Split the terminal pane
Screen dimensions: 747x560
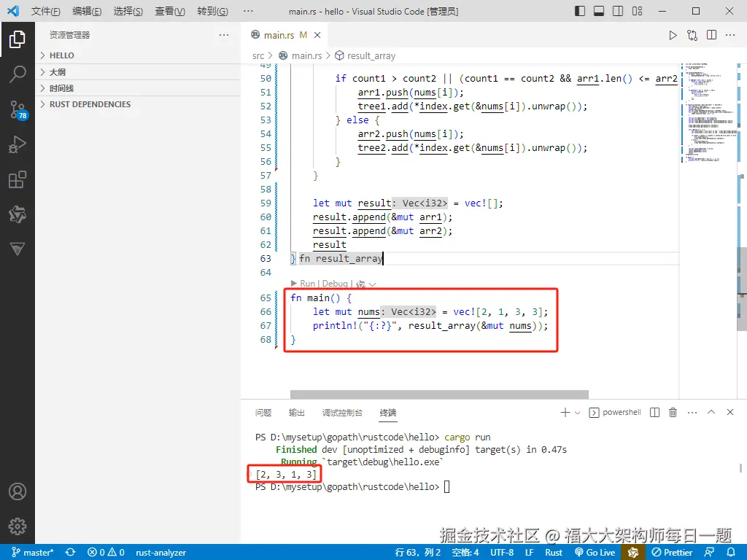[655, 413]
